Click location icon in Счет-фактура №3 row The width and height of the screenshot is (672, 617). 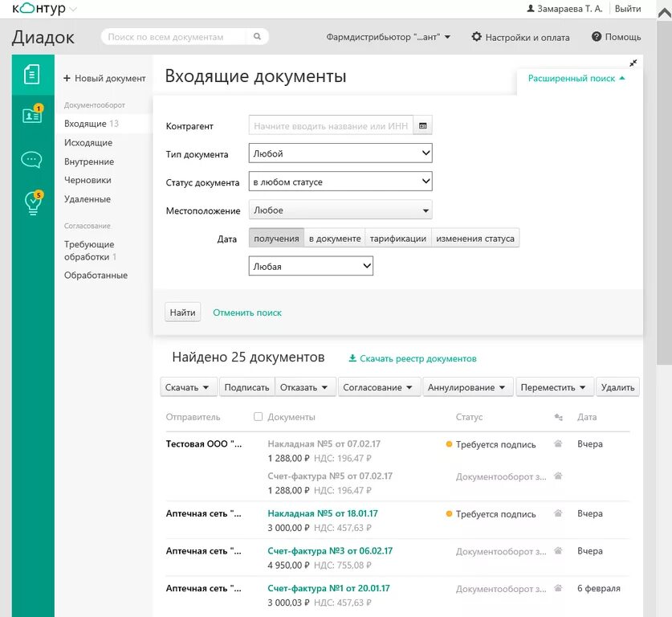click(x=557, y=550)
